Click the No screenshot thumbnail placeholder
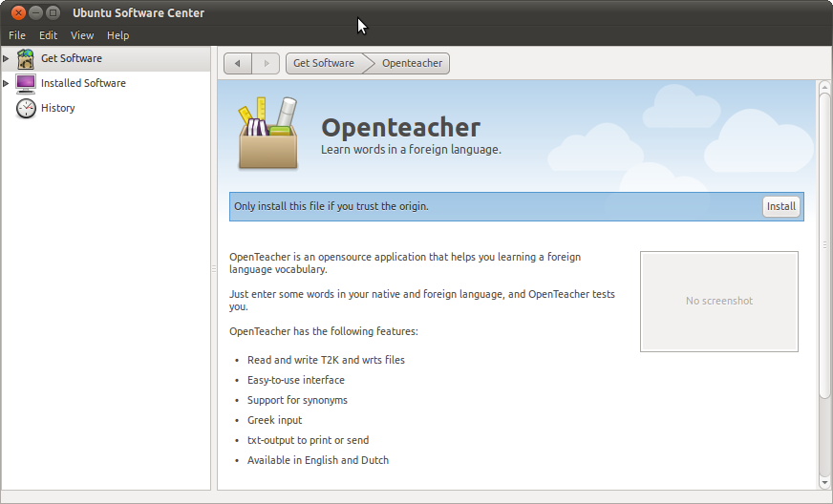 click(x=718, y=301)
